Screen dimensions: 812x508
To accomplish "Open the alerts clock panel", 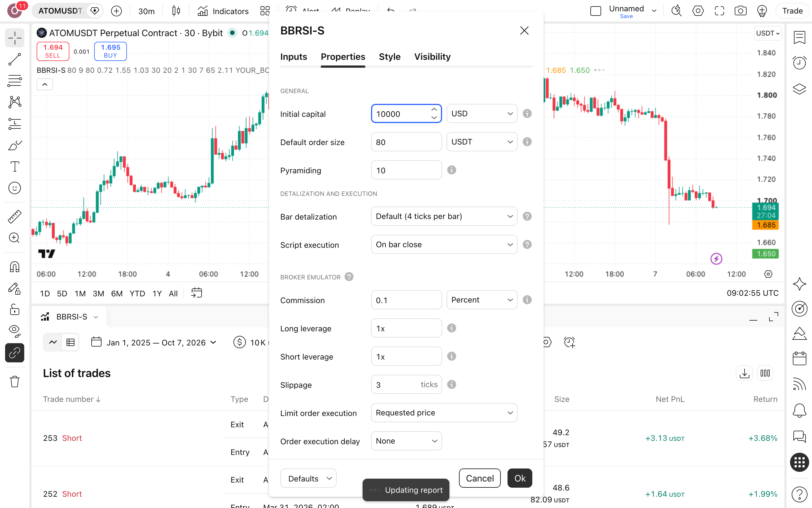I will 799,63.
